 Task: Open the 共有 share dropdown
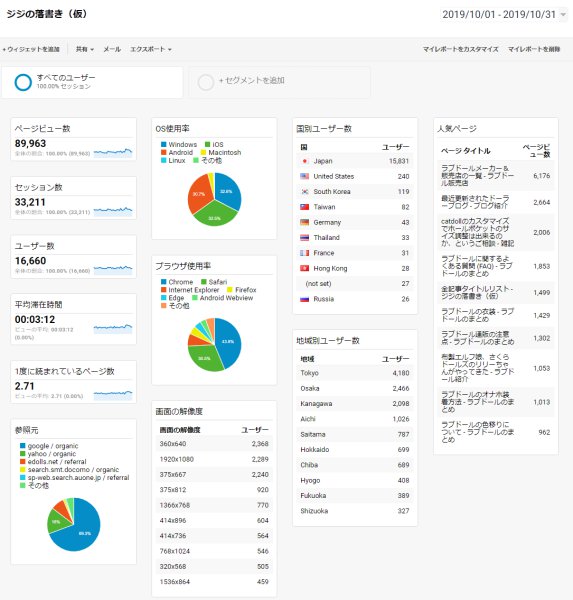pyautogui.click(x=85, y=49)
